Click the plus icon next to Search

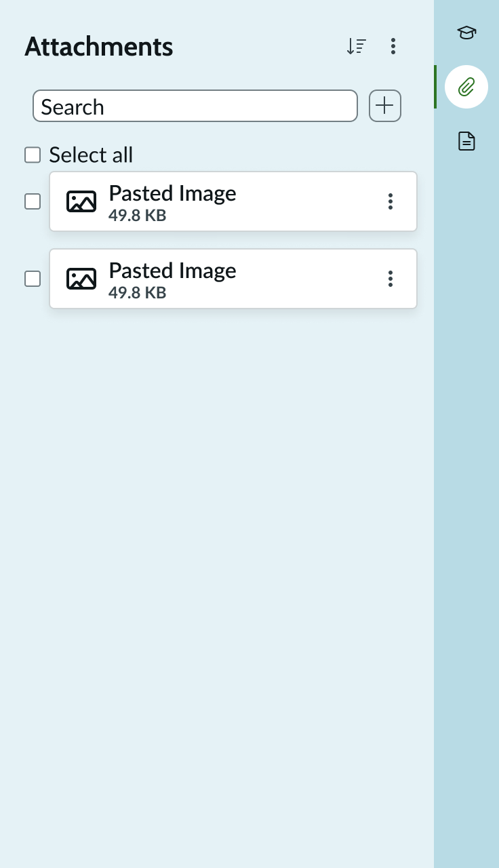pos(384,106)
